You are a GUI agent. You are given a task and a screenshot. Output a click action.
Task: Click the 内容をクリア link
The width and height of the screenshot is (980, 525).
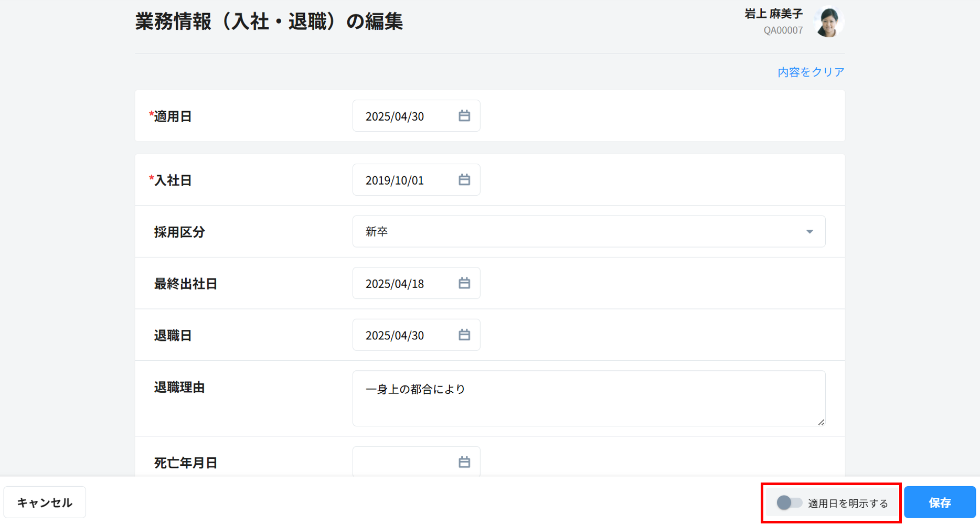pos(811,72)
